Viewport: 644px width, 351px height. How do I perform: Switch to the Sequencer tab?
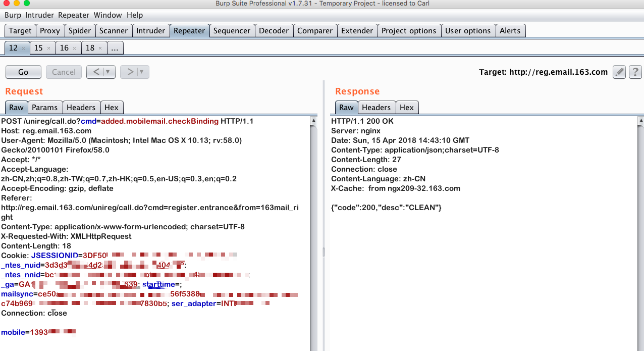(232, 31)
